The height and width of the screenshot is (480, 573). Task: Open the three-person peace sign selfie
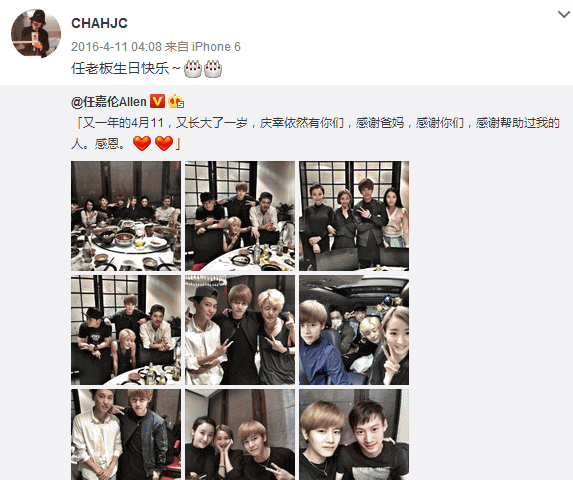240,330
